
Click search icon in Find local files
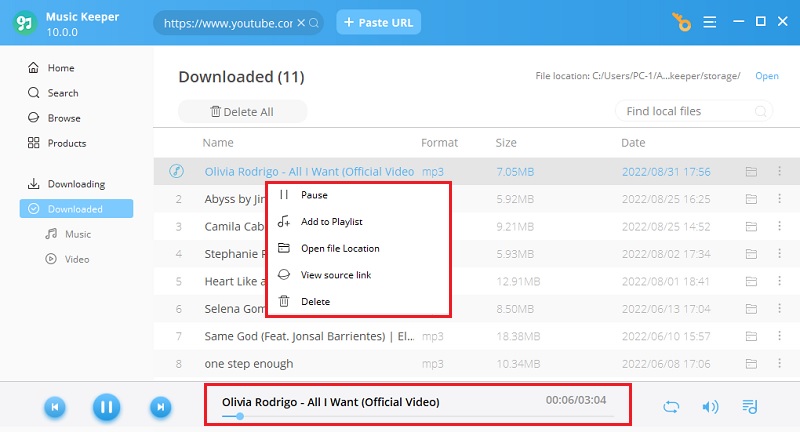pyautogui.click(x=760, y=111)
